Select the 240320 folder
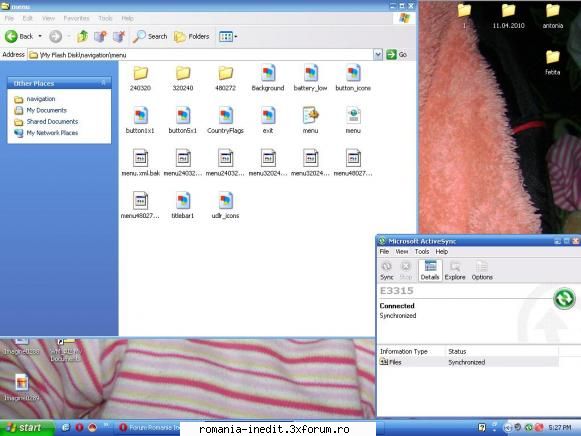The height and width of the screenshot is (436, 581). pyautogui.click(x=140, y=78)
